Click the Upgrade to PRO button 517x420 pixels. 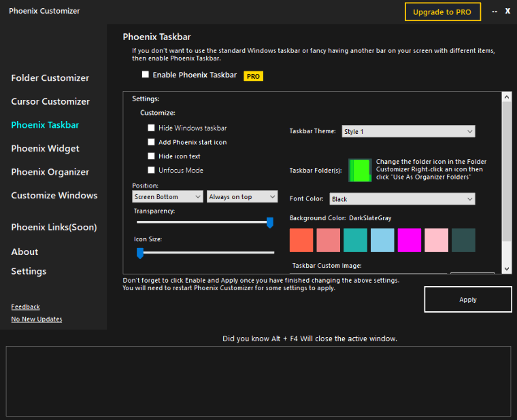click(442, 12)
